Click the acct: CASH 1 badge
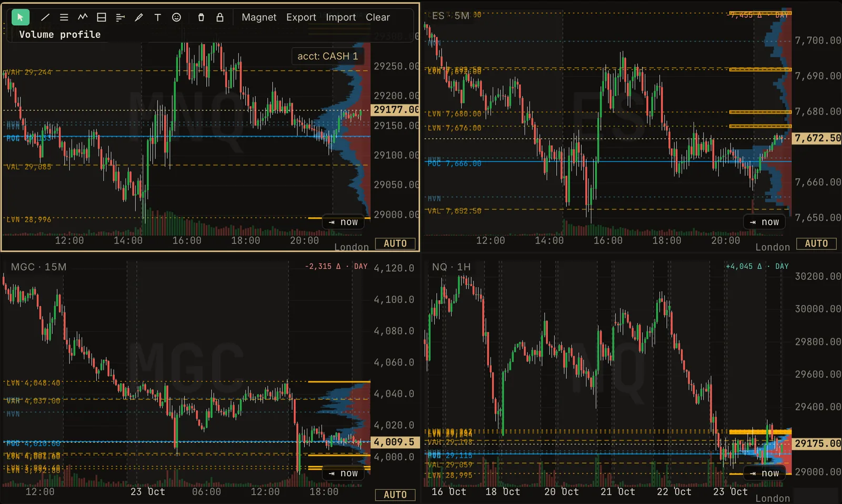 coord(327,56)
